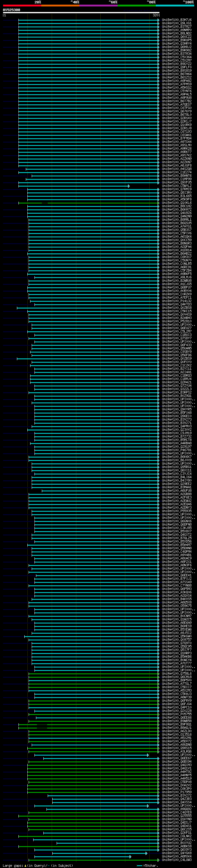197x868 pixels.
Task: Open the UniRef100_A9NMP0 hit label
Action: click(177, 30)
